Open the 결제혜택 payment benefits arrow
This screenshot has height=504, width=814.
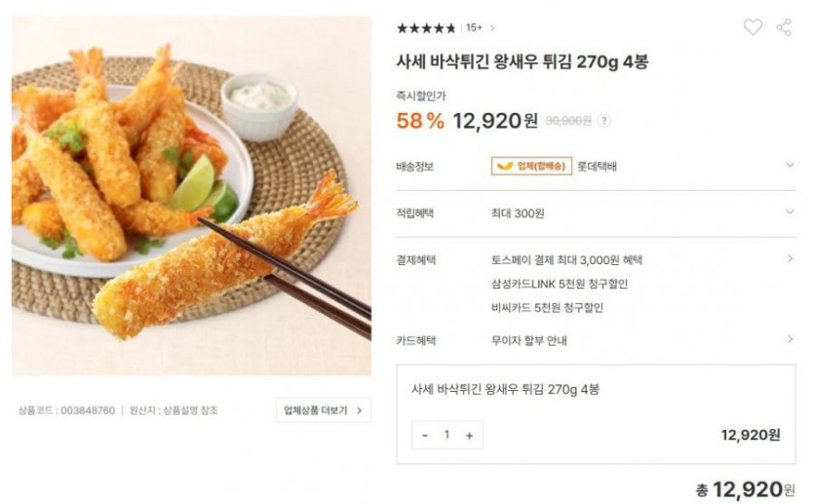[x=790, y=259]
